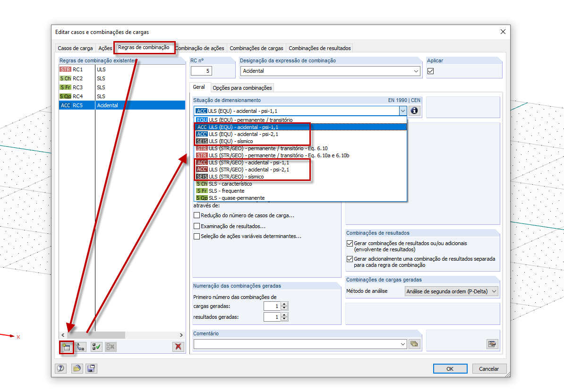564x392 pixels.
Task: Click the info button beside design situation
Action: [x=414, y=111]
